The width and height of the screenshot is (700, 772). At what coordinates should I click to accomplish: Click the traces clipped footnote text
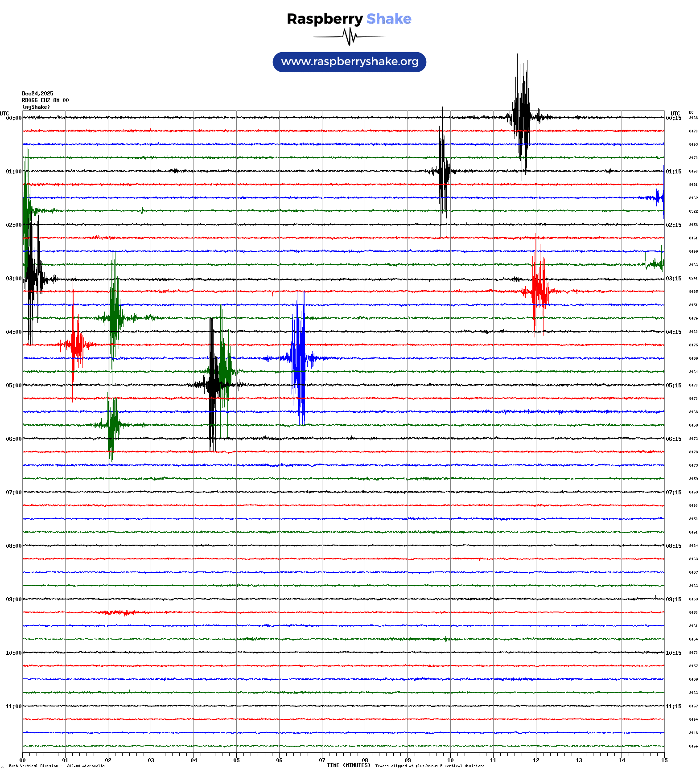[x=430, y=766]
